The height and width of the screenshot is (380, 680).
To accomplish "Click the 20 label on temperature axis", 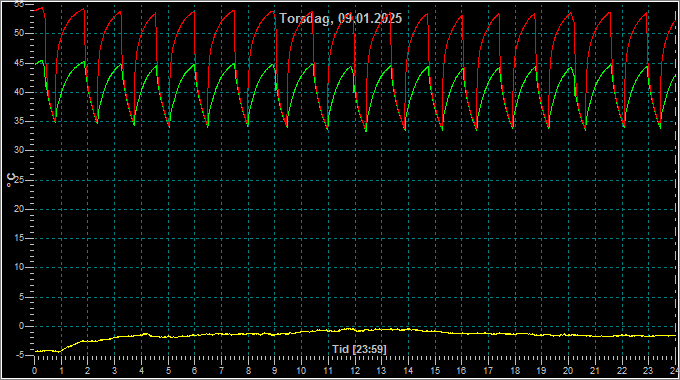I will click(x=19, y=209).
